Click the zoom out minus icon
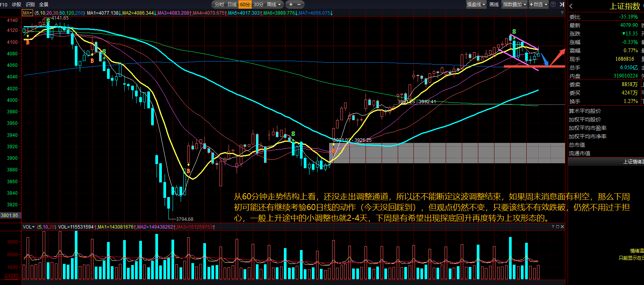Screen dimensions: 644x285 299,5
